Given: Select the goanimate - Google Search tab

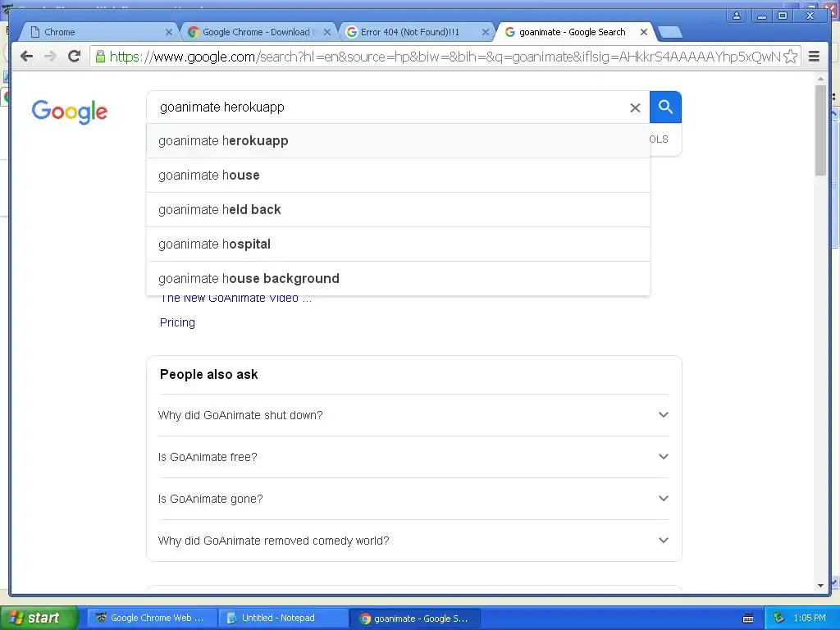Looking at the screenshot, I should click(x=576, y=32).
